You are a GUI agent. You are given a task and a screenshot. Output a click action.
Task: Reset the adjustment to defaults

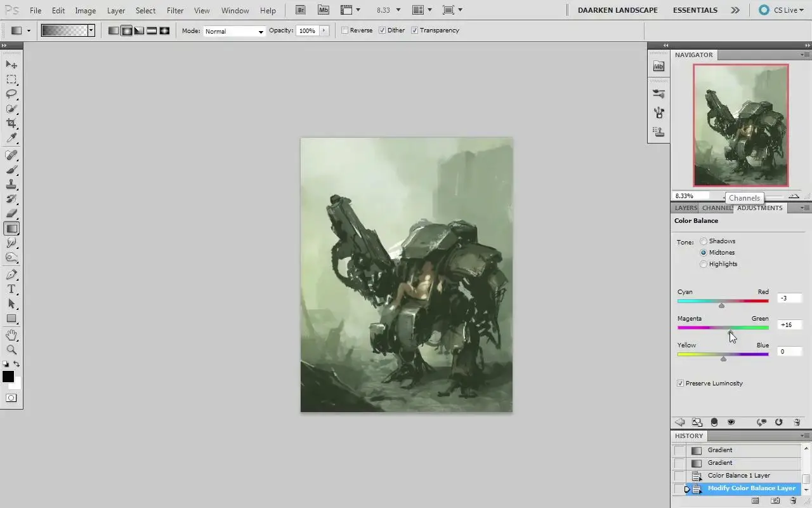point(779,422)
